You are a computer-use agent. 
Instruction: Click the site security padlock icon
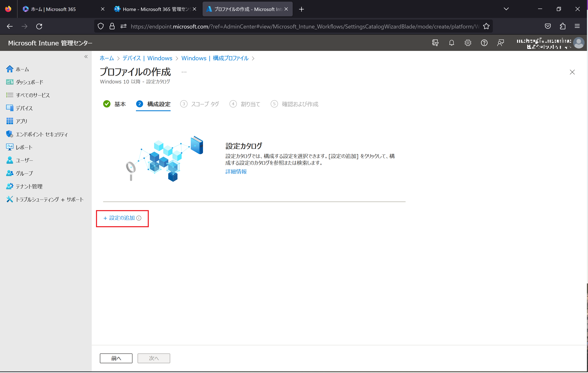pos(112,26)
